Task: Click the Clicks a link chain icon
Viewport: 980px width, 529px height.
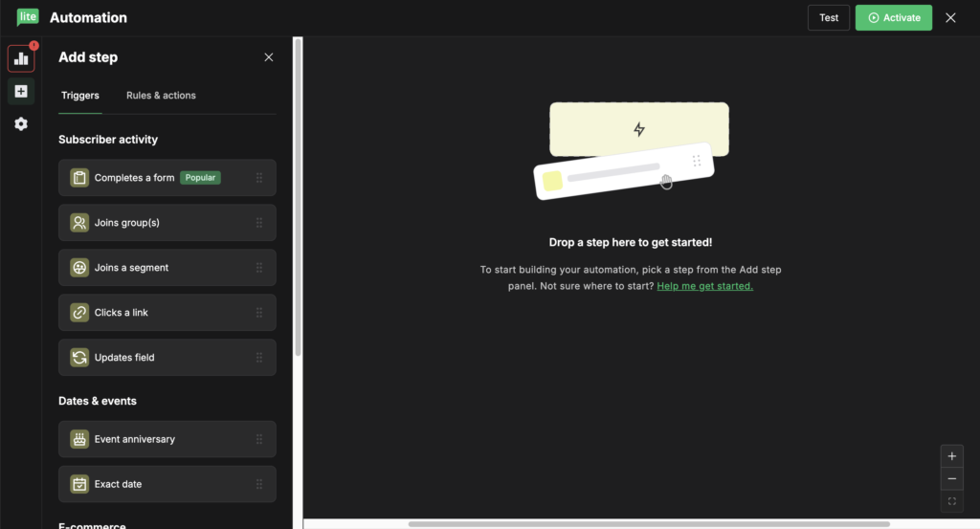Action: 79,313
